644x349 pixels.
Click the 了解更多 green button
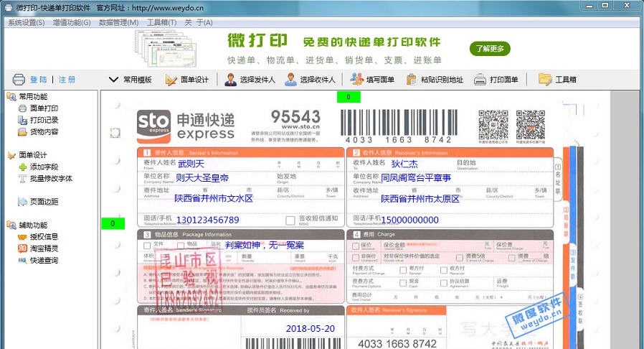[490, 49]
